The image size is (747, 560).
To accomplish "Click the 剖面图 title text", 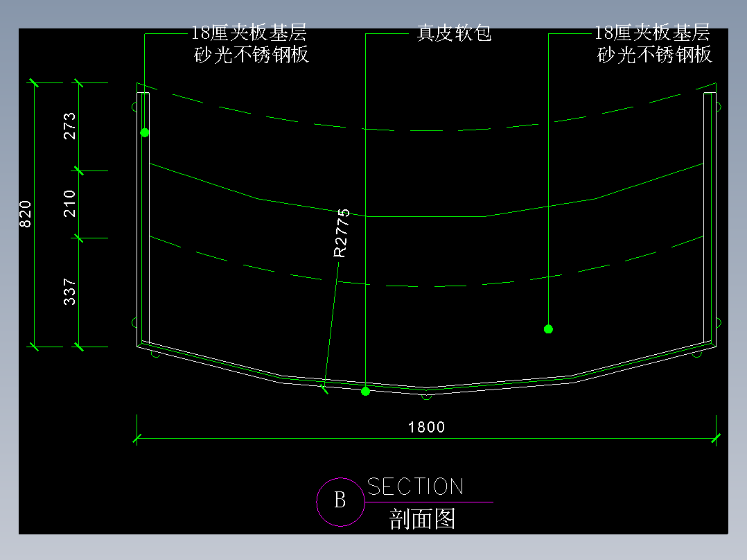I will 422,519.
